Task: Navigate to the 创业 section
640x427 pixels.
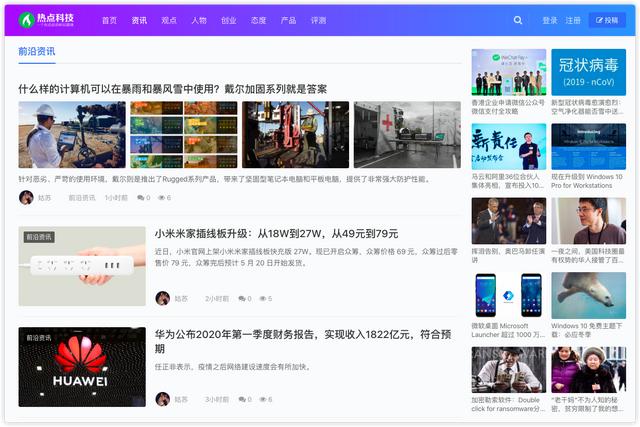Action: pos(229,20)
